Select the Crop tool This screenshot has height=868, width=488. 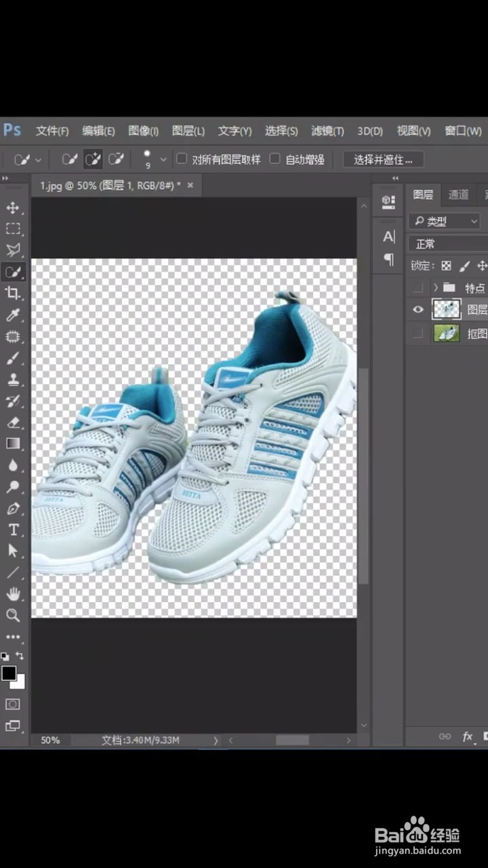coord(13,293)
